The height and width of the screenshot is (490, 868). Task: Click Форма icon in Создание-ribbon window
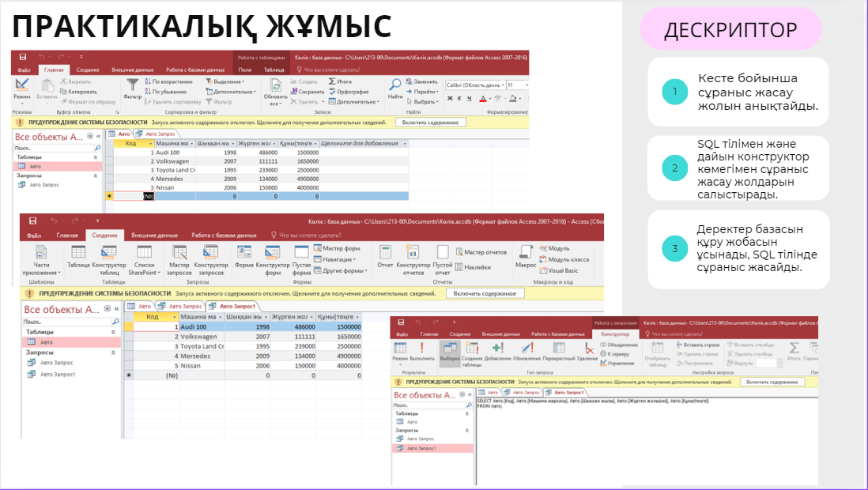point(244,252)
